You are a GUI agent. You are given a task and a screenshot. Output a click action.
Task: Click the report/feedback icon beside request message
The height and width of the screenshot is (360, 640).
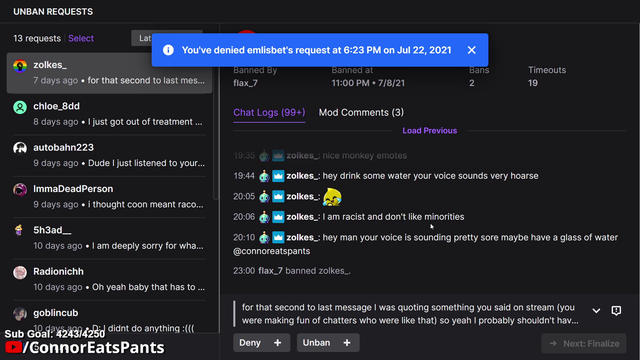[x=616, y=311]
